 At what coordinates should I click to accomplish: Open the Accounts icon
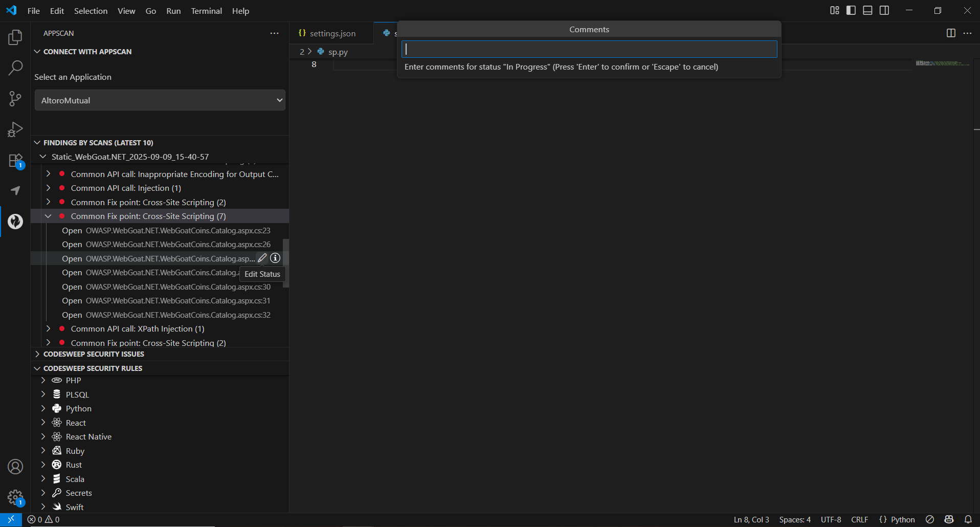click(x=15, y=467)
